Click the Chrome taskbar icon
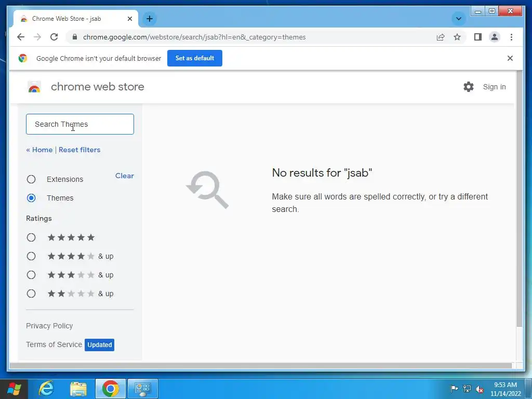Screen dimensions: 532x399 [x=111, y=389]
